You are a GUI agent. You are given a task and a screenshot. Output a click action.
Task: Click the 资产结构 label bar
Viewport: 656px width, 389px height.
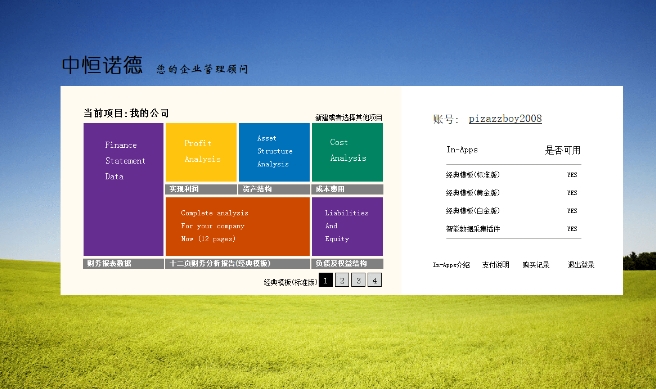click(x=274, y=189)
